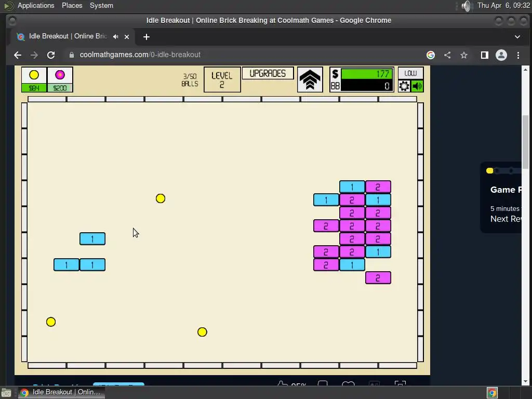Click the prestige chevrons icon
The image size is (532, 399).
[x=310, y=79]
